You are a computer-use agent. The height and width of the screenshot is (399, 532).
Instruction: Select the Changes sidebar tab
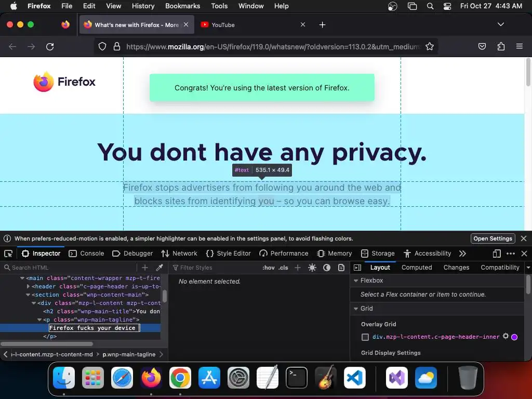coord(456,268)
